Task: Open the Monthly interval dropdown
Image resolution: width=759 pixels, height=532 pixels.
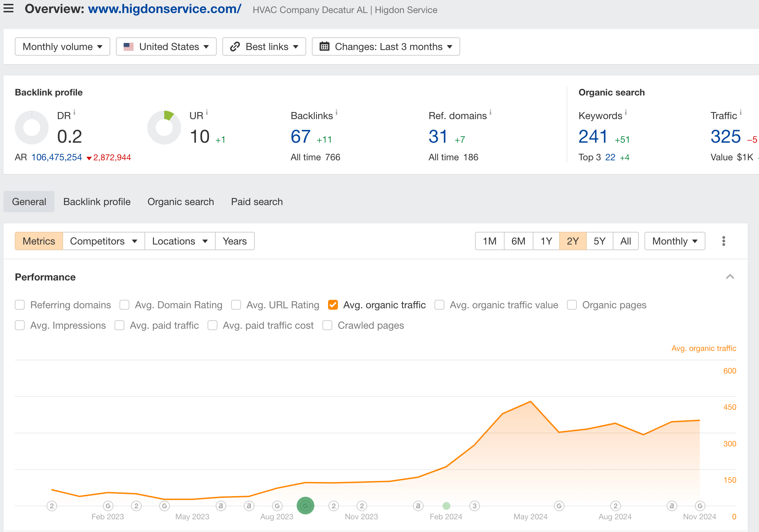Action: coord(675,241)
